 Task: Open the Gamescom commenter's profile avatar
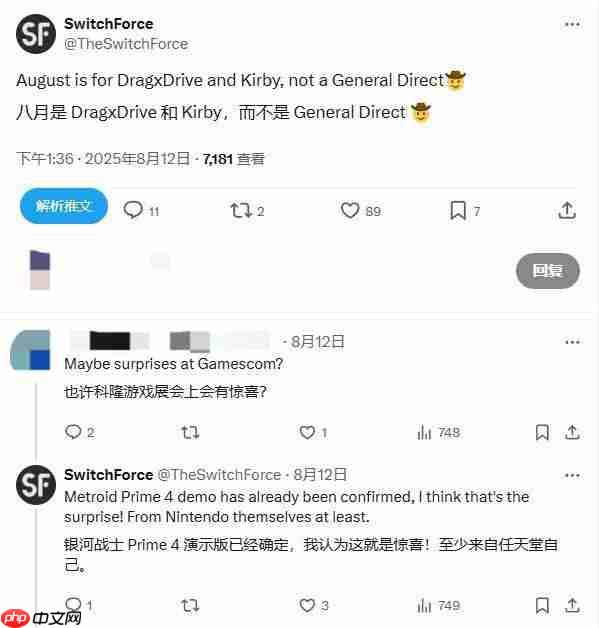click(30, 350)
